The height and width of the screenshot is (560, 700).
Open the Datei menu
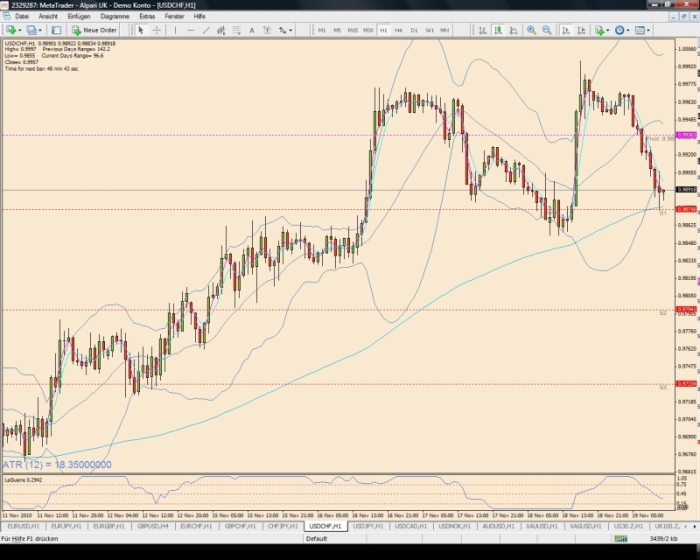22,16
